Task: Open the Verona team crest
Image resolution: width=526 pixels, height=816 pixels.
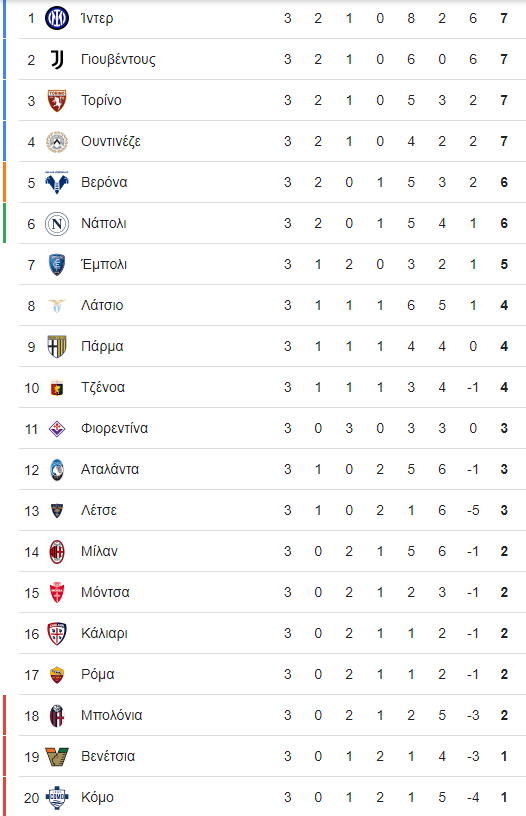Action: click(x=57, y=183)
